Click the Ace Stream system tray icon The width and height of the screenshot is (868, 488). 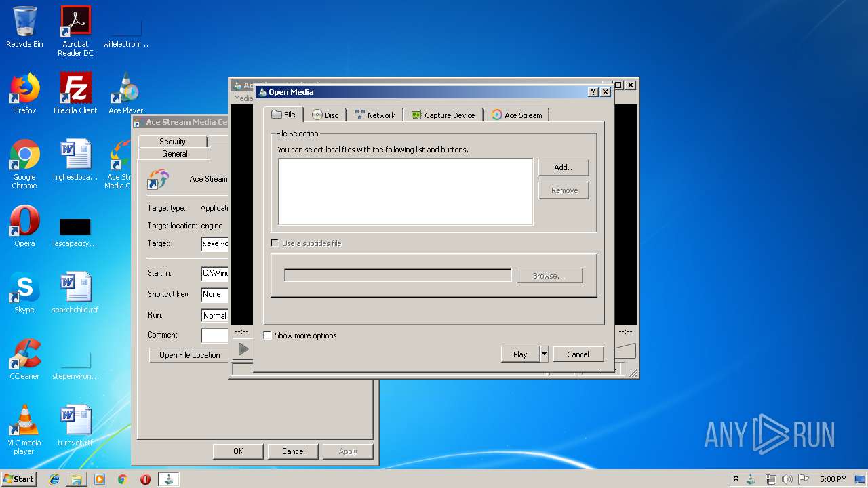pos(751,479)
